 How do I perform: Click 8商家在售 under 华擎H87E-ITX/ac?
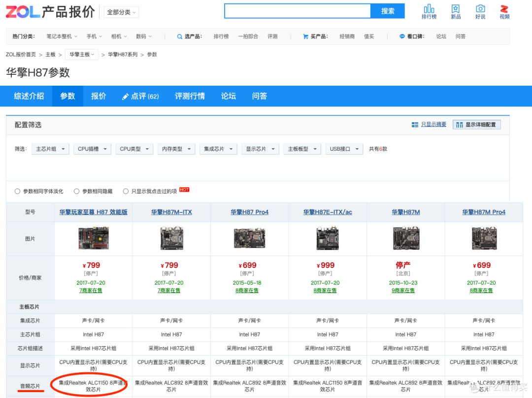click(325, 291)
